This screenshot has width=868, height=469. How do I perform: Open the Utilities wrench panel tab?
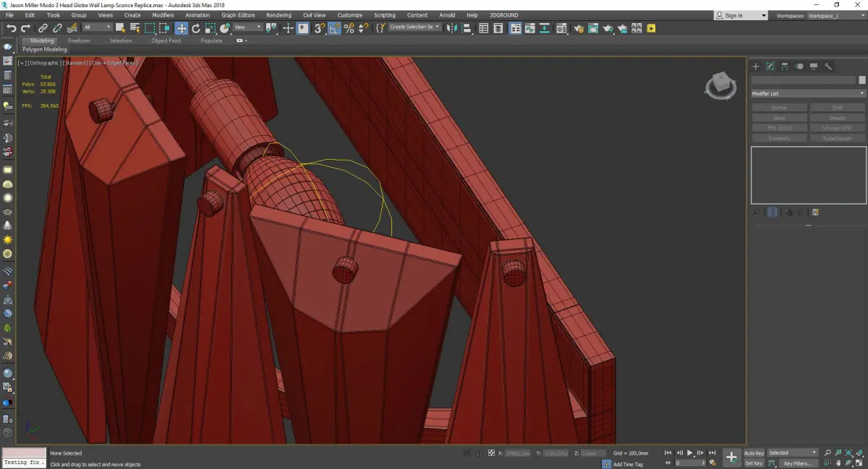[x=828, y=66]
